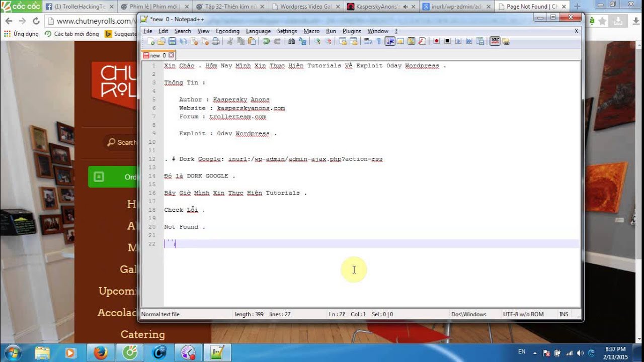Image resolution: width=644 pixels, height=362 pixels.
Task: Click the "Dos\Windows" status bar entry
Action: pyautogui.click(x=469, y=314)
